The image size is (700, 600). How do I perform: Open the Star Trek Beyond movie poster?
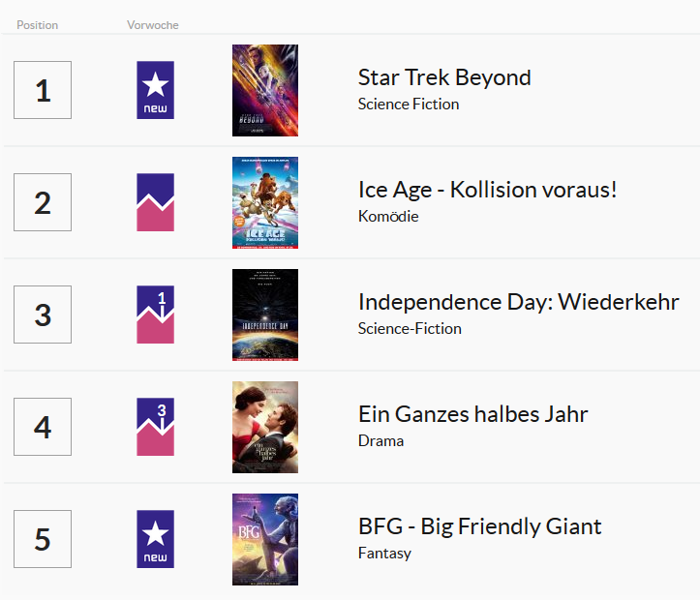click(265, 90)
